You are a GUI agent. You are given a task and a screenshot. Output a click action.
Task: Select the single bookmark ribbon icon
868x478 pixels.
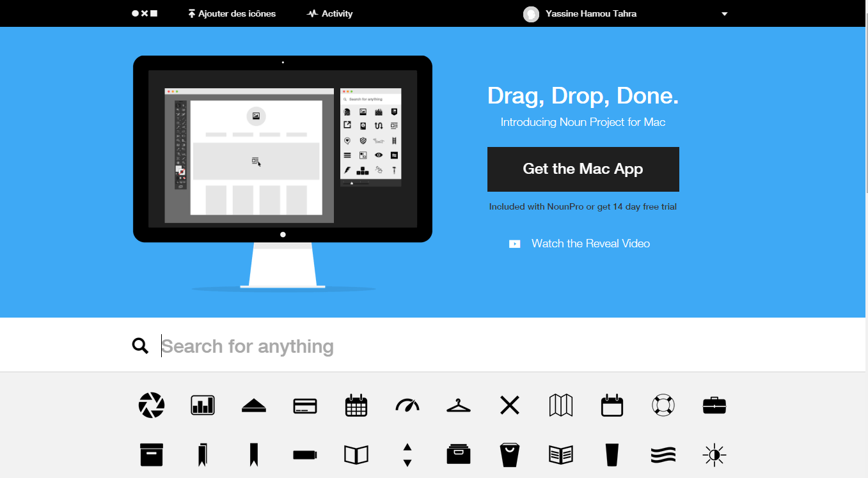coord(254,455)
